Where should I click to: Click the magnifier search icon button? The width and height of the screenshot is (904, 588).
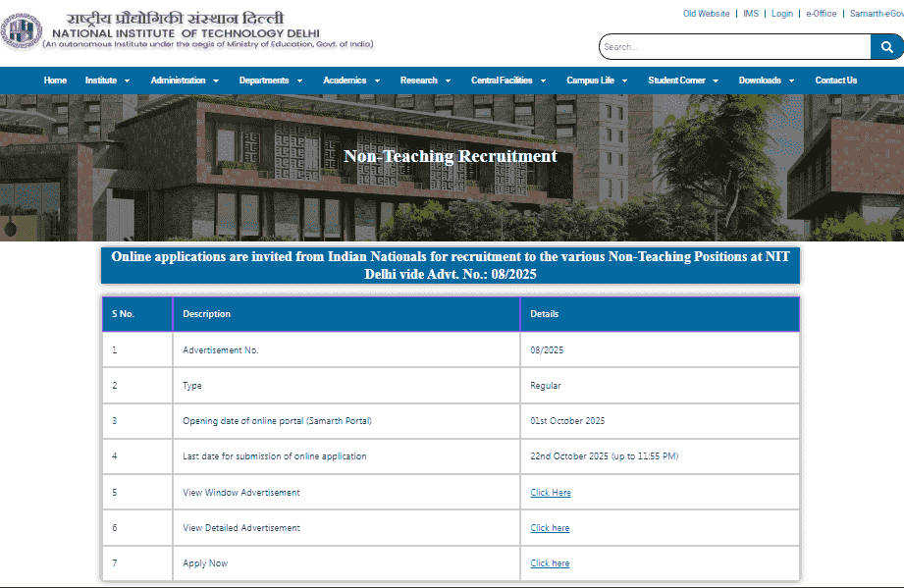click(x=886, y=47)
